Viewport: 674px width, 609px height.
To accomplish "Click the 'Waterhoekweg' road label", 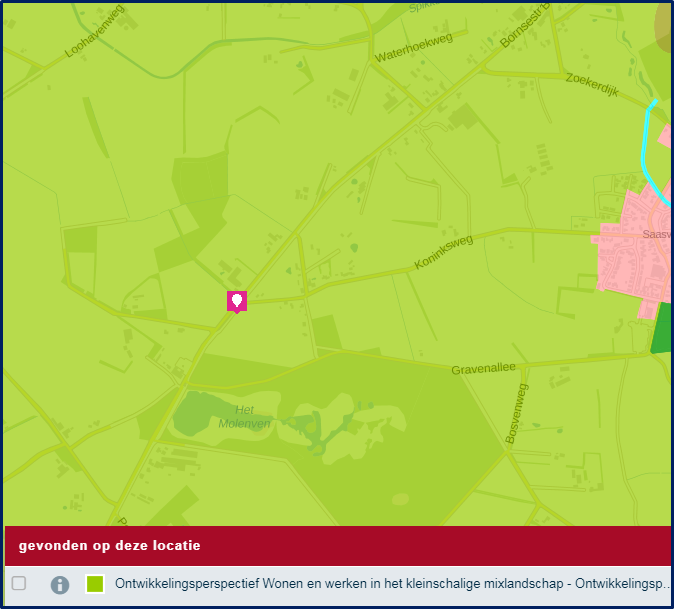I will [x=414, y=47].
